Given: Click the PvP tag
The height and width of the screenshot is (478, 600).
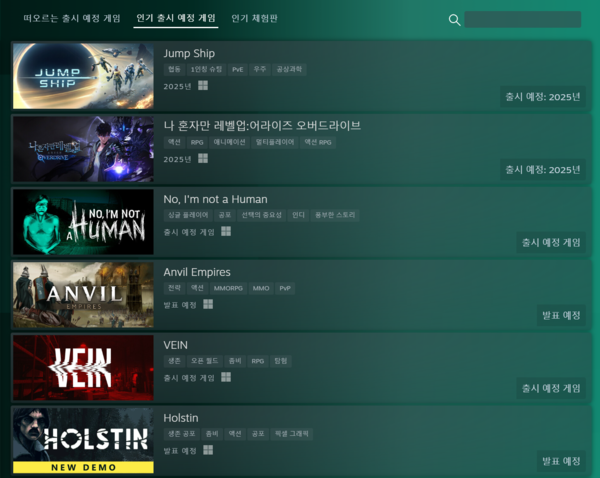Looking at the screenshot, I should 285,288.
